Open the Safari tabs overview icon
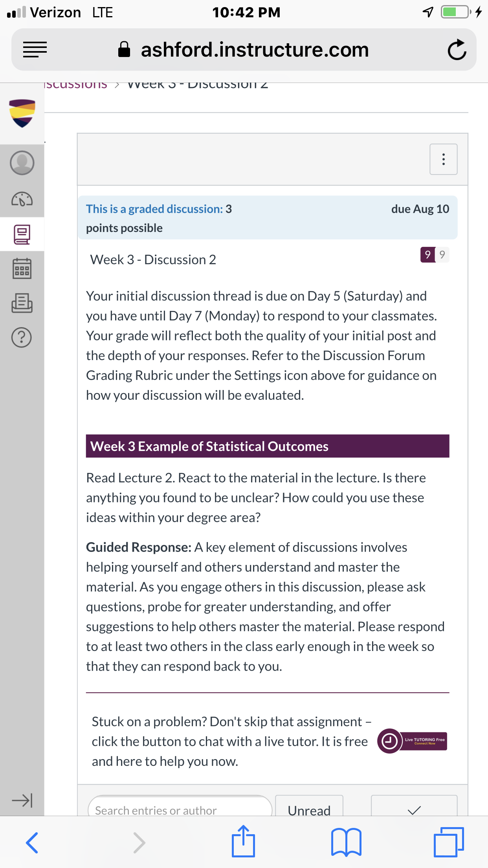Viewport: 488px width, 868px height. tap(449, 842)
